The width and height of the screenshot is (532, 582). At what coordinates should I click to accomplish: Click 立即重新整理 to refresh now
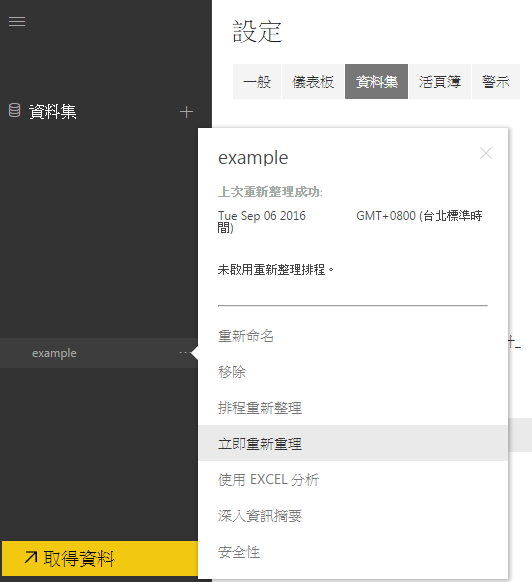coord(353,444)
